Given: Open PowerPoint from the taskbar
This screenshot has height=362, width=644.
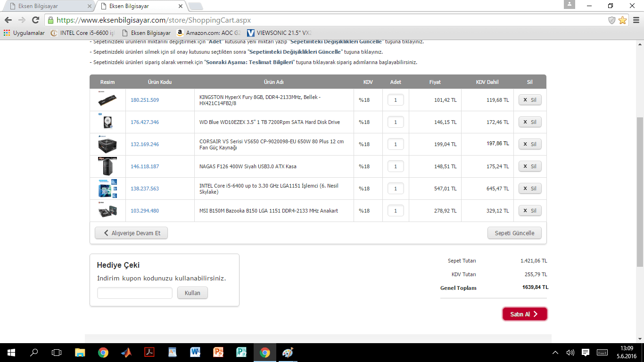Looking at the screenshot, I should 218,352.
